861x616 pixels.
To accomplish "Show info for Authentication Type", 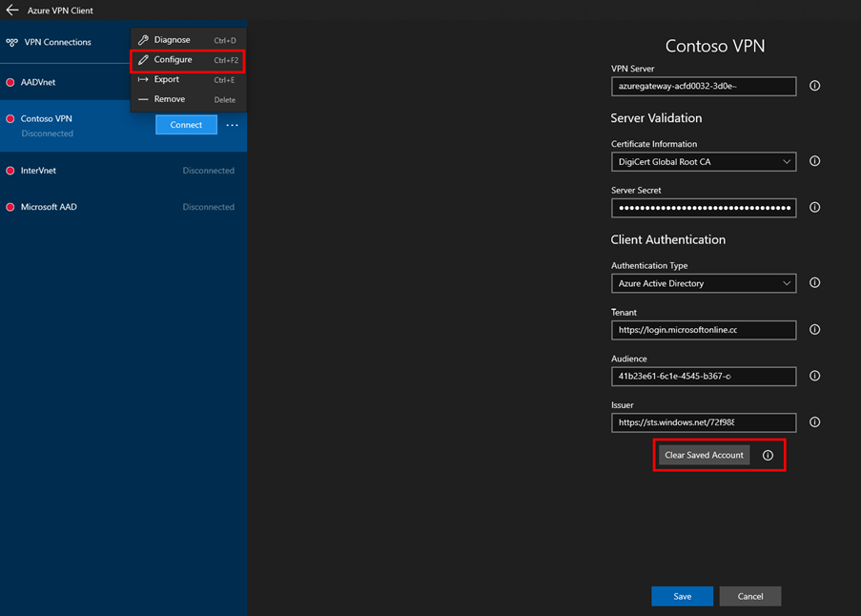I will 815,283.
